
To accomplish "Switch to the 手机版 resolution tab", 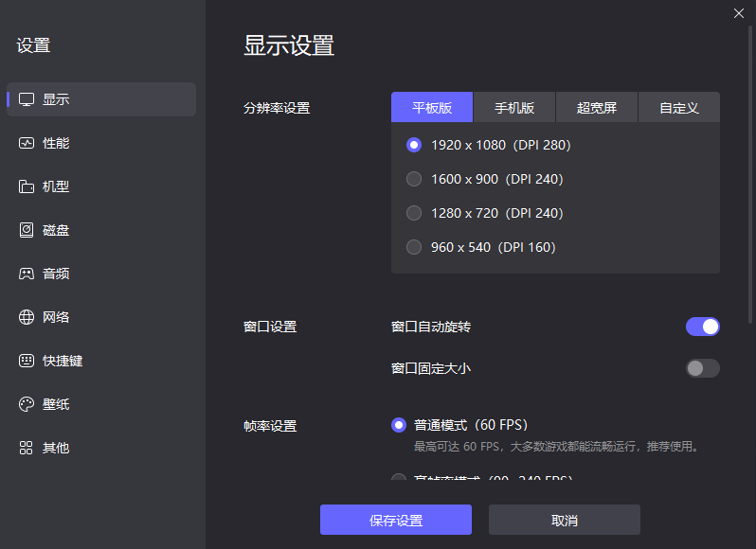I will [x=514, y=107].
